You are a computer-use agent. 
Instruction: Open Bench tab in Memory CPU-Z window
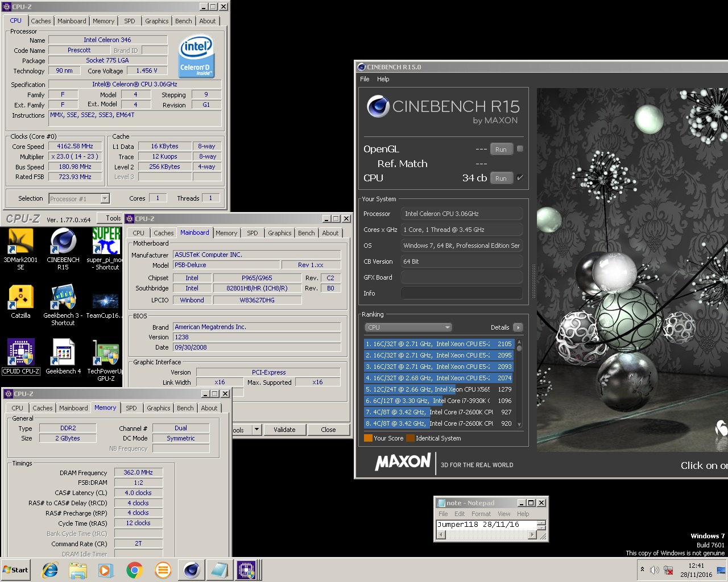click(185, 408)
